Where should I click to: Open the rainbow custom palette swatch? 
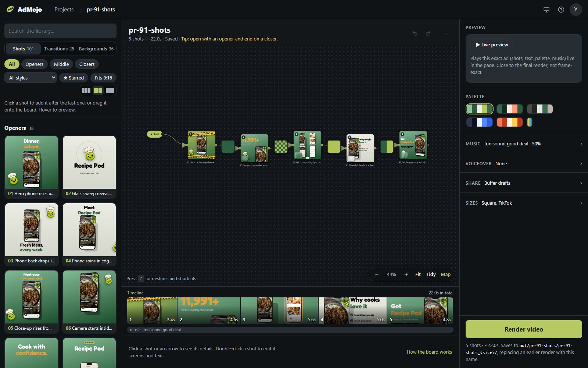[530, 122]
